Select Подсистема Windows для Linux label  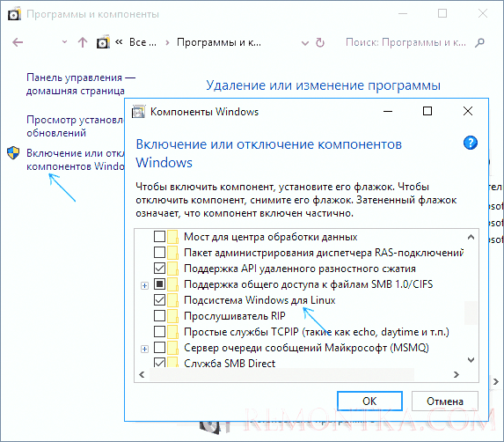pyautogui.click(x=259, y=300)
